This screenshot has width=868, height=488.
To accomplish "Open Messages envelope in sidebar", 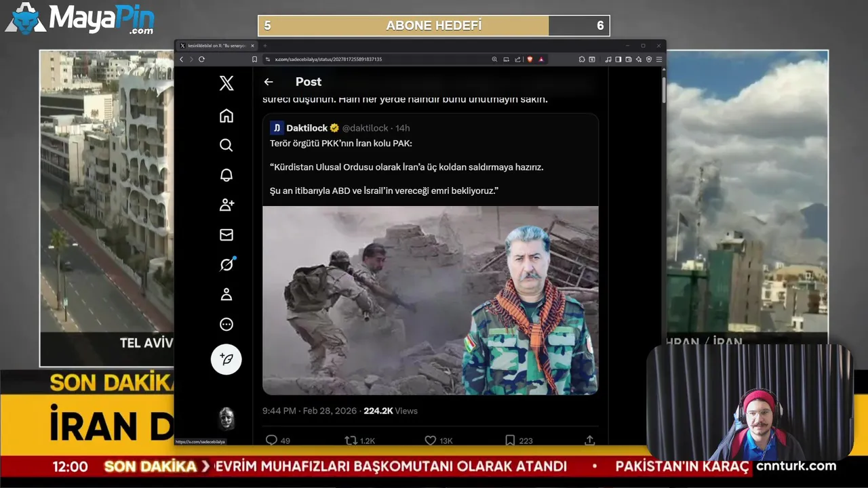I will pyautogui.click(x=226, y=235).
